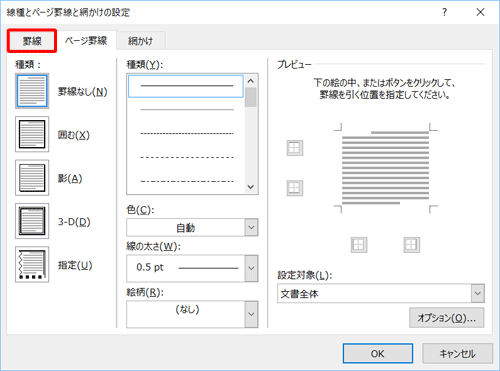This screenshot has height=371, width=500.
Task: Toggle the right border button below preview
Action: point(412,245)
